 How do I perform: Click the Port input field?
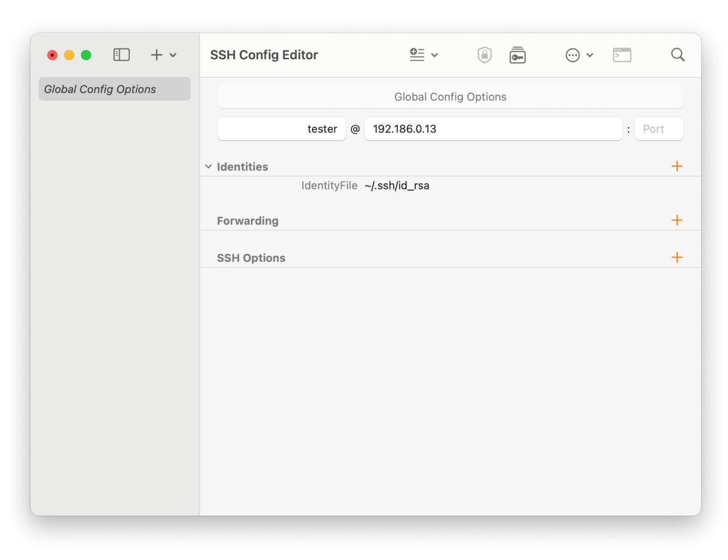tap(658, 128)
